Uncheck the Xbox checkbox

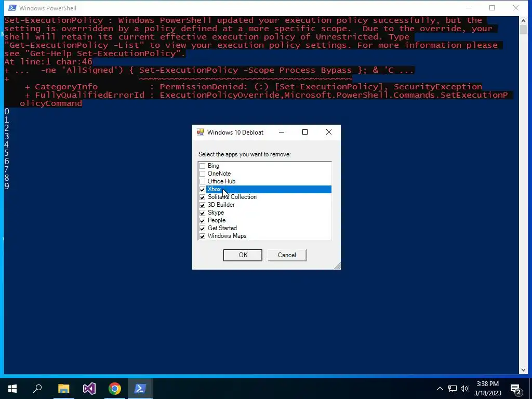pos(202,189)
